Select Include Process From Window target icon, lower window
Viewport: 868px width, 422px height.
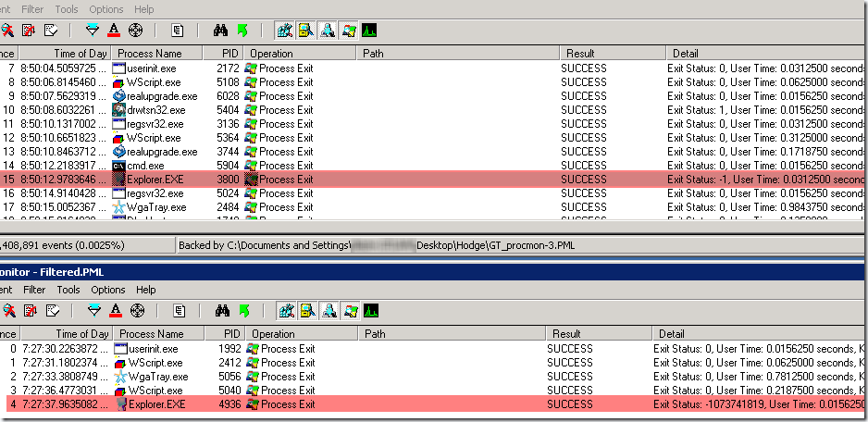click(137, 311)
